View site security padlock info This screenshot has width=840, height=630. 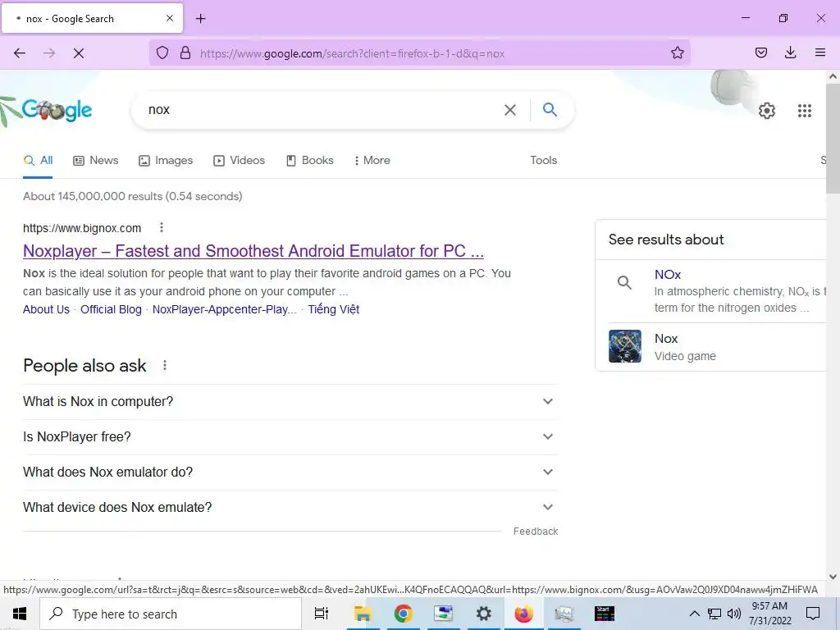[185, 52]
